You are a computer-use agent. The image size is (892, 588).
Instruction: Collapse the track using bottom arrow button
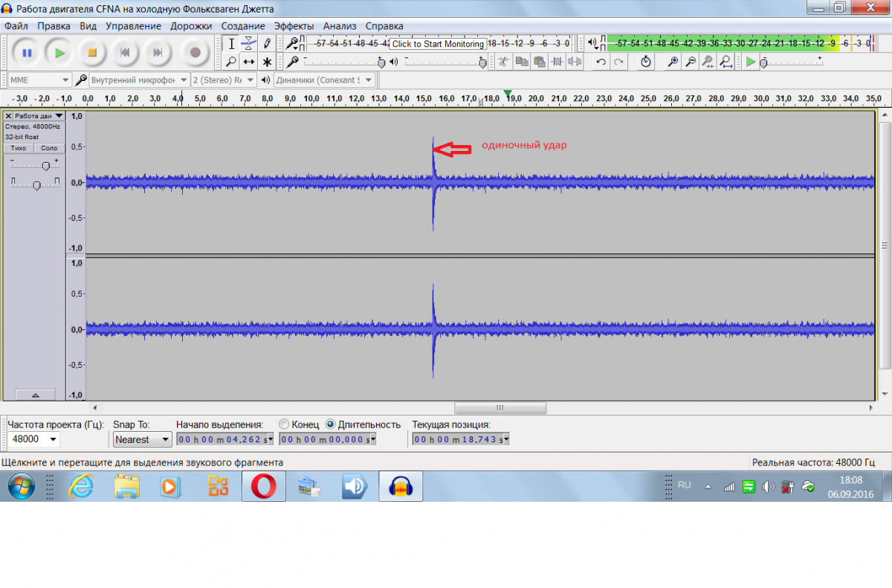click(34, 395)
